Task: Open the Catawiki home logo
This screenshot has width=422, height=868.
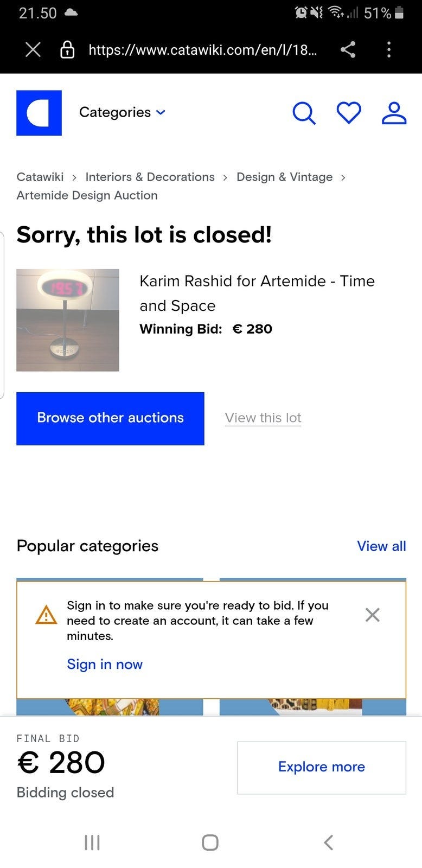Action: coord(39,113)
